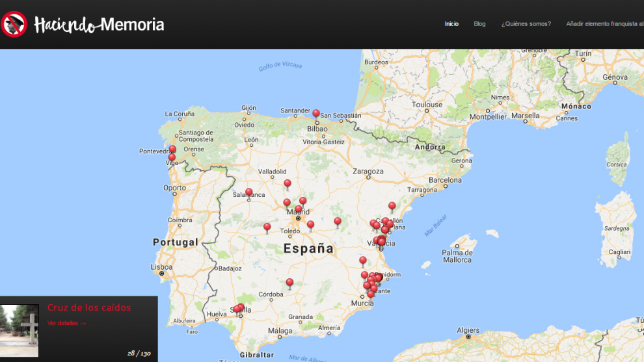Open the ¿Quiénes somos? page
This screenshot has height=362, width=644.
(x=526, y=24)
